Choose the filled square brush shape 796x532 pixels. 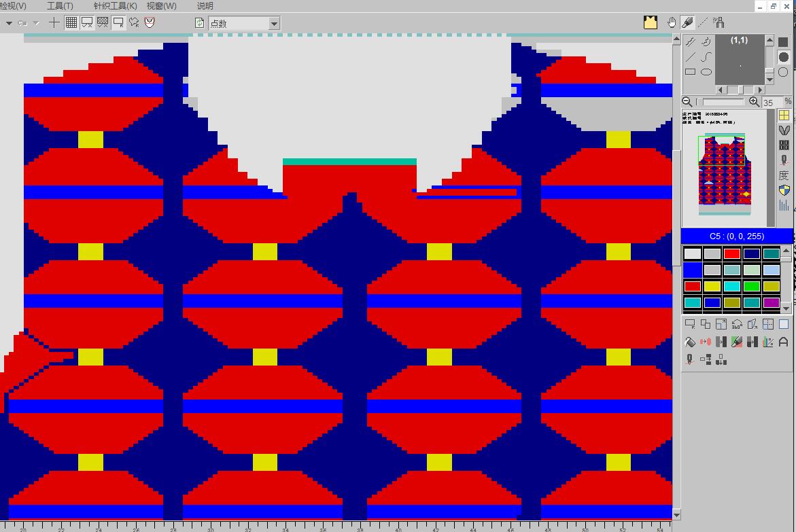click(783, 41)
